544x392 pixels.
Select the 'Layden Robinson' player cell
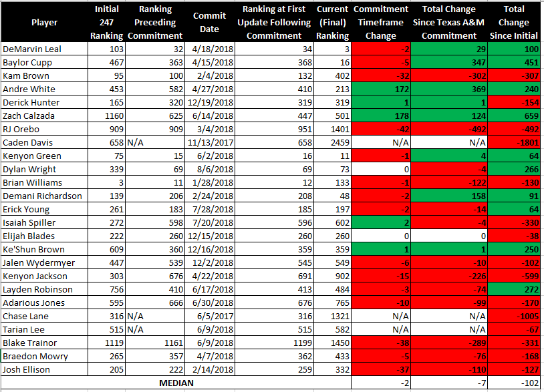(x=44, y=289)
